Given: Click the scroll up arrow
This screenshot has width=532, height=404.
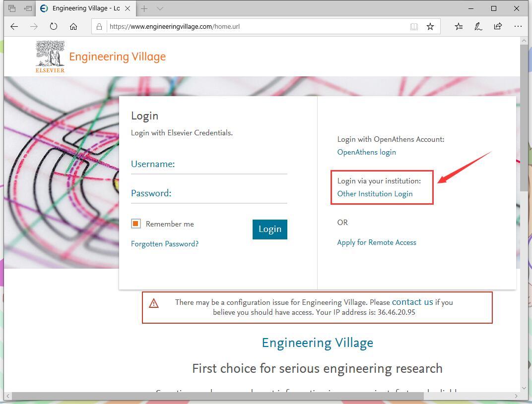Looking at the screenshot, I should click(x=524, y=41).
